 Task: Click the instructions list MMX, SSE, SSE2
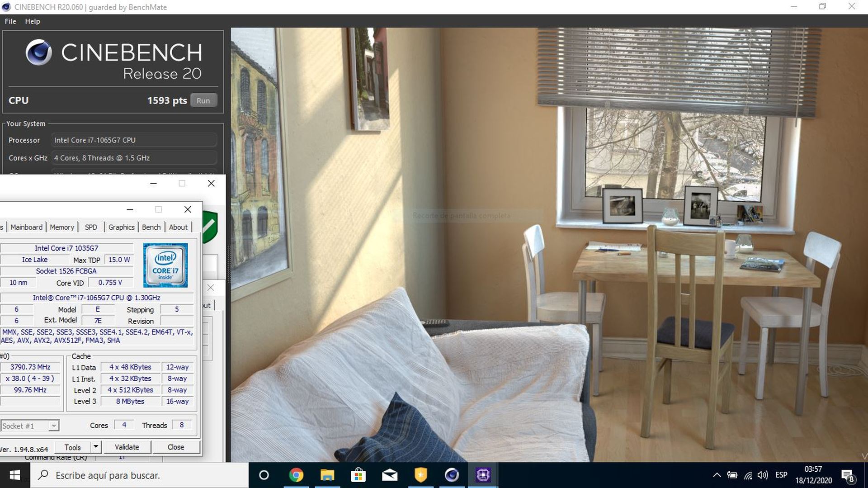98,336
